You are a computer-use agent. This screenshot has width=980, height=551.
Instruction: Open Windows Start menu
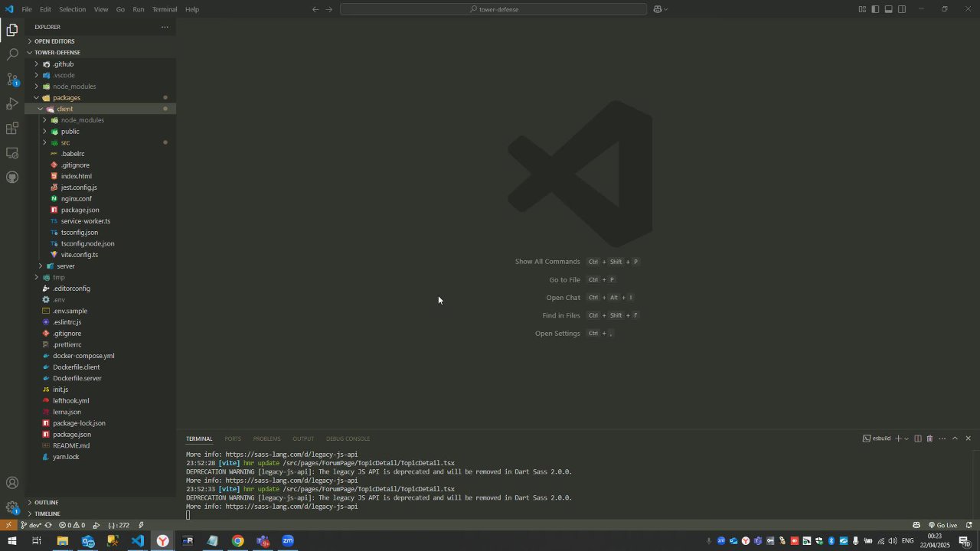[11, 541]
